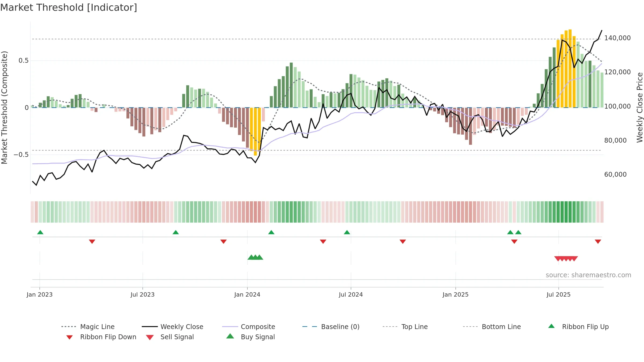Screen dimensions: 644x362
Task: Click the source: sharemaestro.com text
Action: point(588,275)
